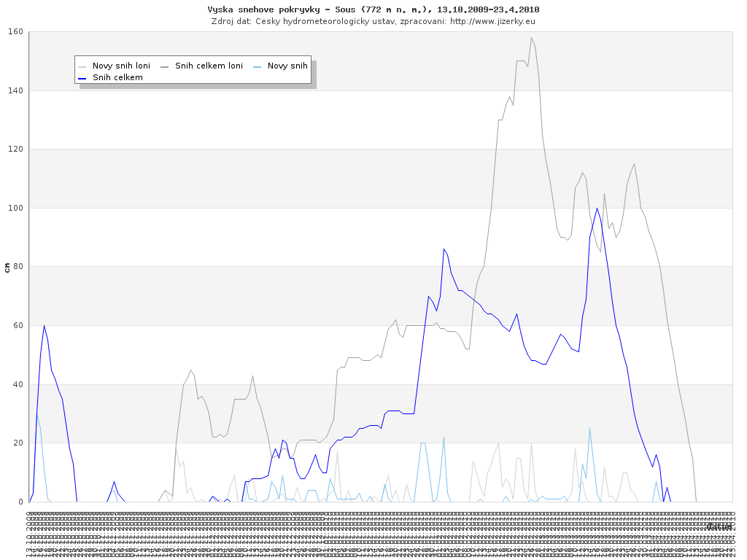
Task: Click the 40 y-axis tick label
Action: click(x=18, y=384)
